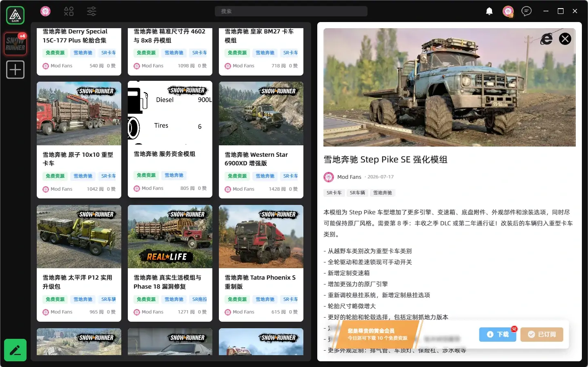This screenshot has height=367, width=588.
Task: Open Tatra Phoenix S thumbnail
Action: tap(261, 237)
